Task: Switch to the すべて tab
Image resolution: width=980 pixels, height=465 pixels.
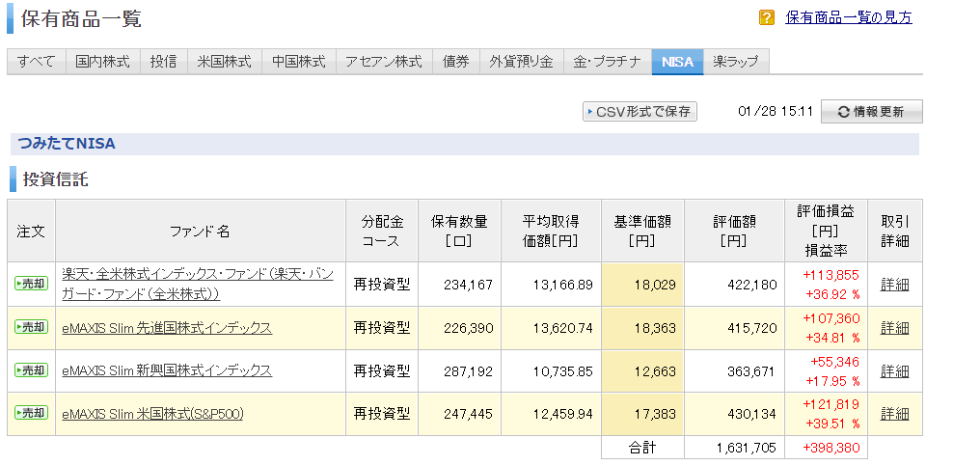Action: (x=37, y=61)
